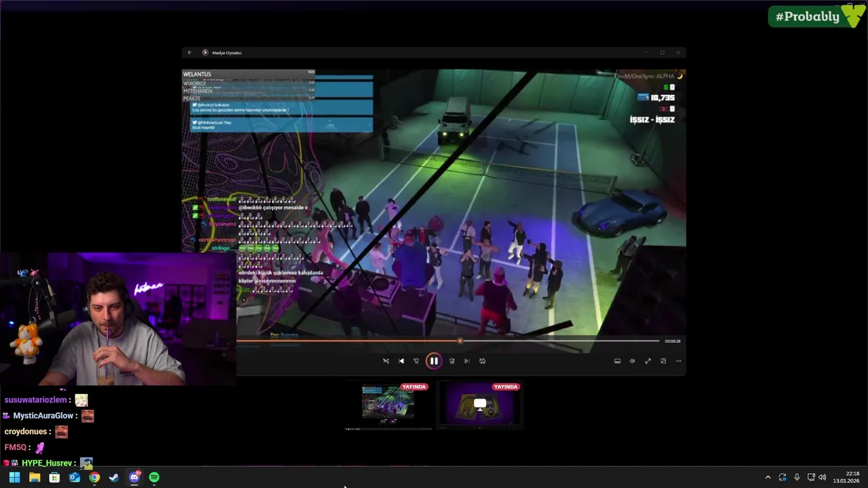
Task: Open Discord from the taskbar
Action: [134, 477]
